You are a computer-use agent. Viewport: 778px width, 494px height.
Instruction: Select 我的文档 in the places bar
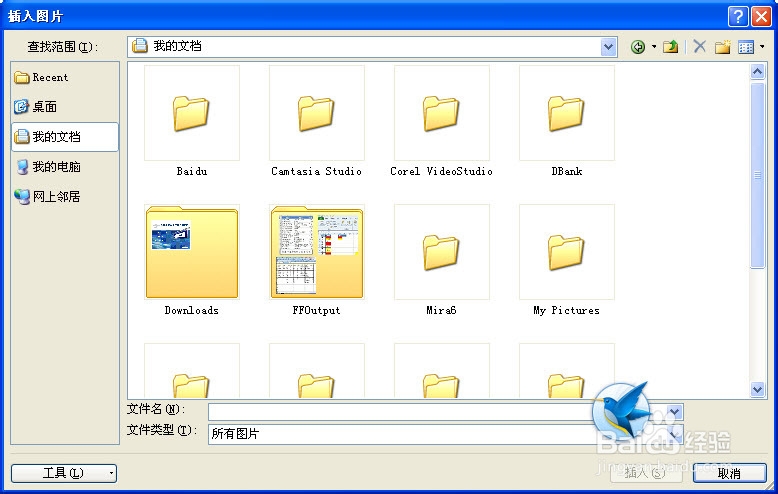tap(65, 136)
